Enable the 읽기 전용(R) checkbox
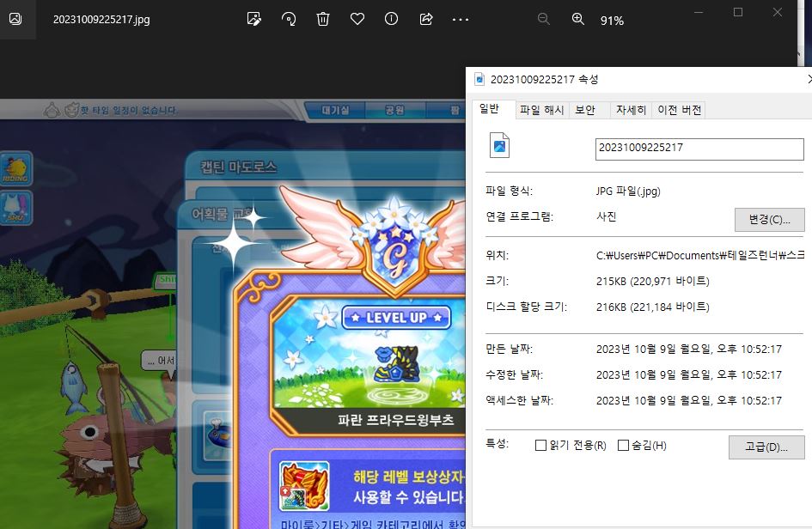This screenshot has height=529, width=812. pyautogui.click(x=540, y=445)
